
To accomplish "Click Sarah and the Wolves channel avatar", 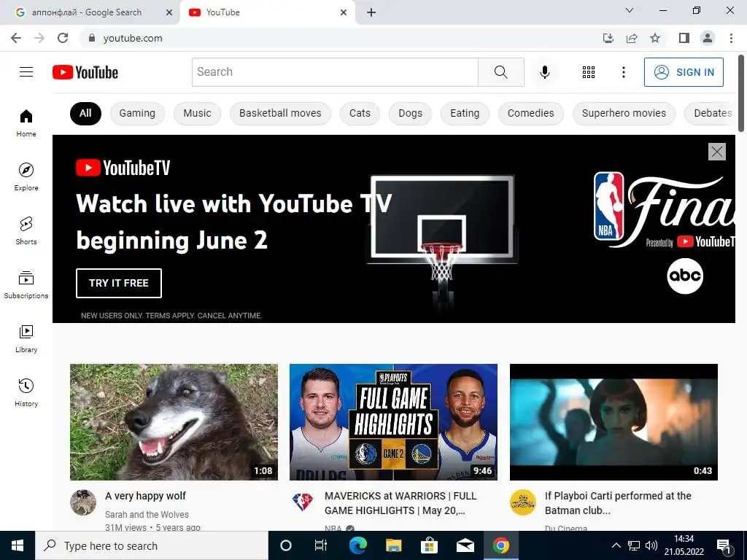I will pyautogui.click(x=83, y=502).
